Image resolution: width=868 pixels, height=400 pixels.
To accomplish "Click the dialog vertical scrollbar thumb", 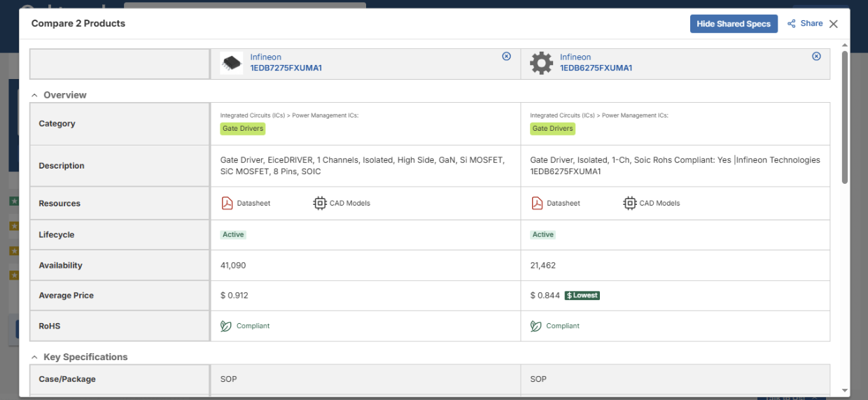I will click(x=844, y=117).
